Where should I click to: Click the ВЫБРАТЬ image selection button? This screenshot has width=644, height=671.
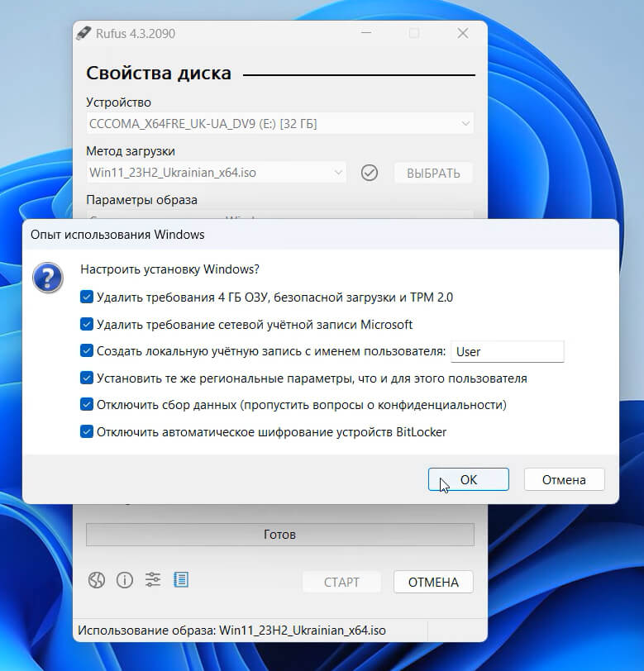click(433, 173)
